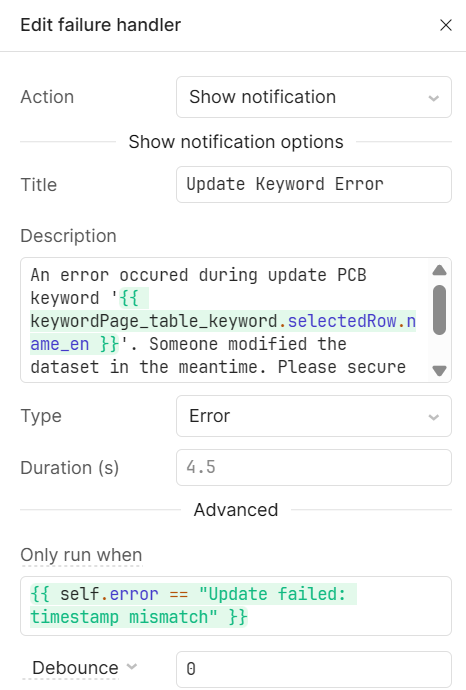Click the Only run when expression field

coord(236,606)
